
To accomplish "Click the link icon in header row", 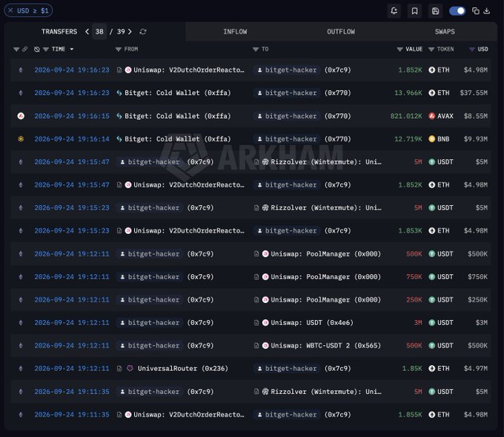I will click(24, 49).
